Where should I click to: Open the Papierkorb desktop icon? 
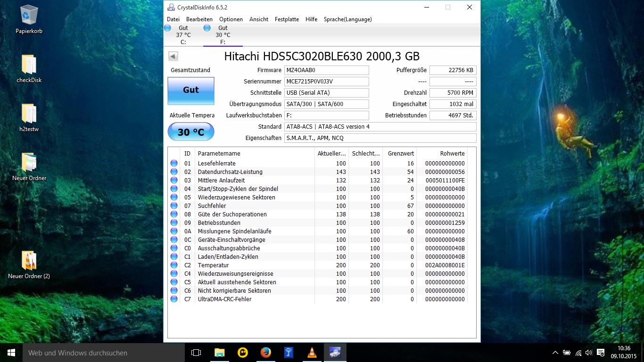coord(29,20)
